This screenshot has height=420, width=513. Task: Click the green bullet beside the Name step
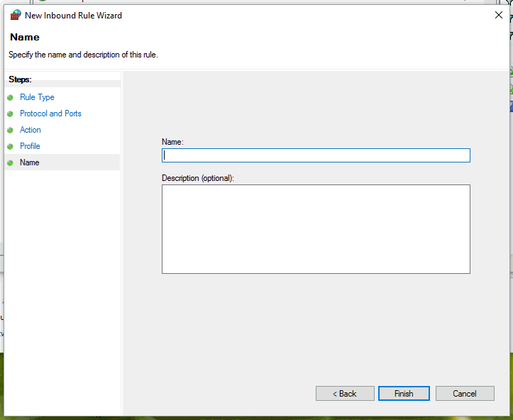click(x=10, y=163)
